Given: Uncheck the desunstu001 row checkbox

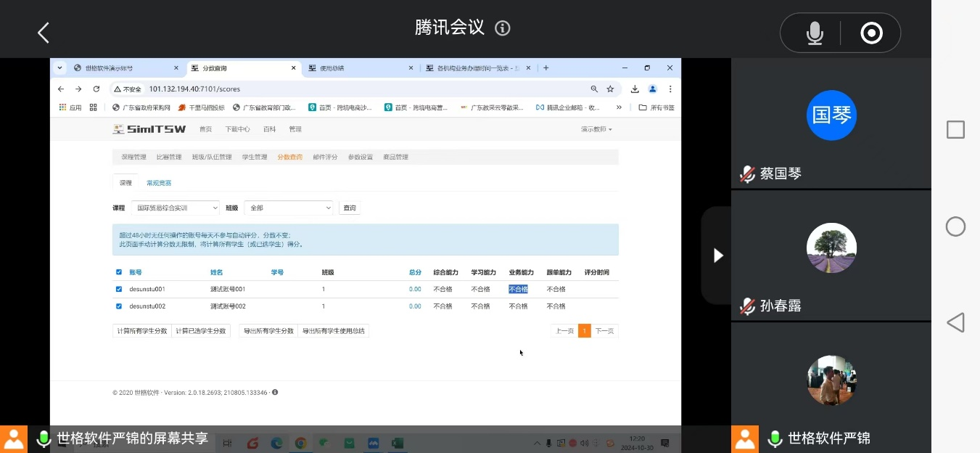Looking at the screenshot, I should [119, 289].
